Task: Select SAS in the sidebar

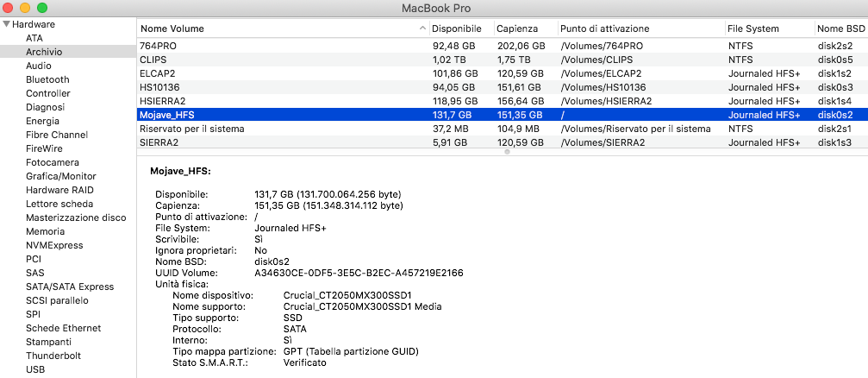Action: coord(34,274)
